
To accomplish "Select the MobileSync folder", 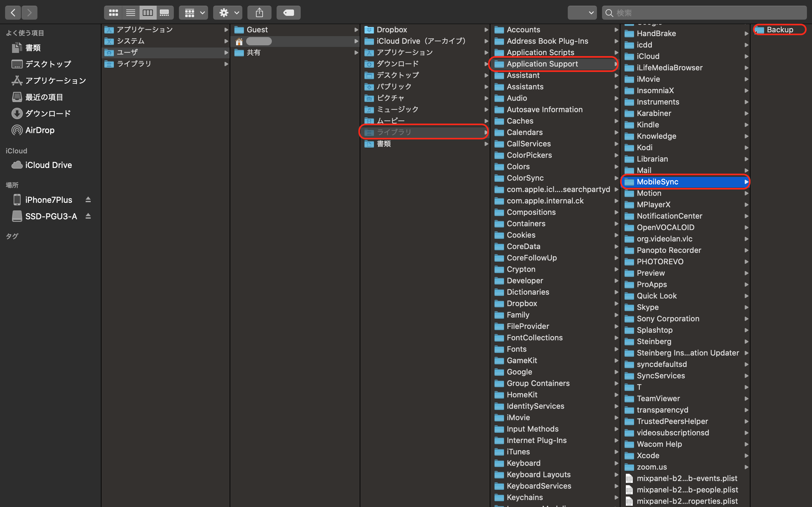I will 657,182.
